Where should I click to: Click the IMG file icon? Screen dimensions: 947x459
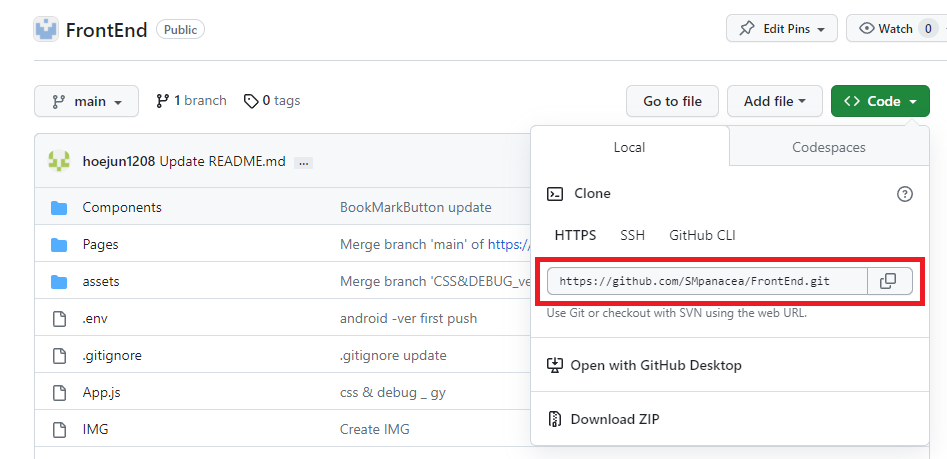59,429
